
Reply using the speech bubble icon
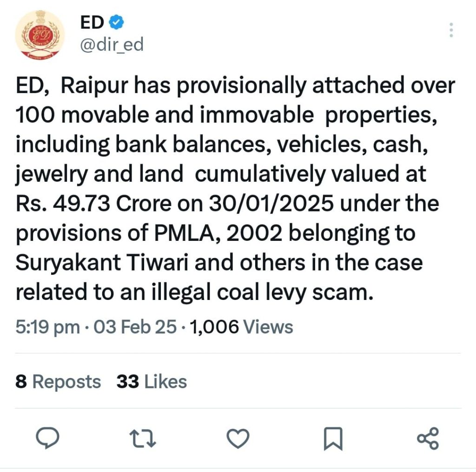(47, 438)
